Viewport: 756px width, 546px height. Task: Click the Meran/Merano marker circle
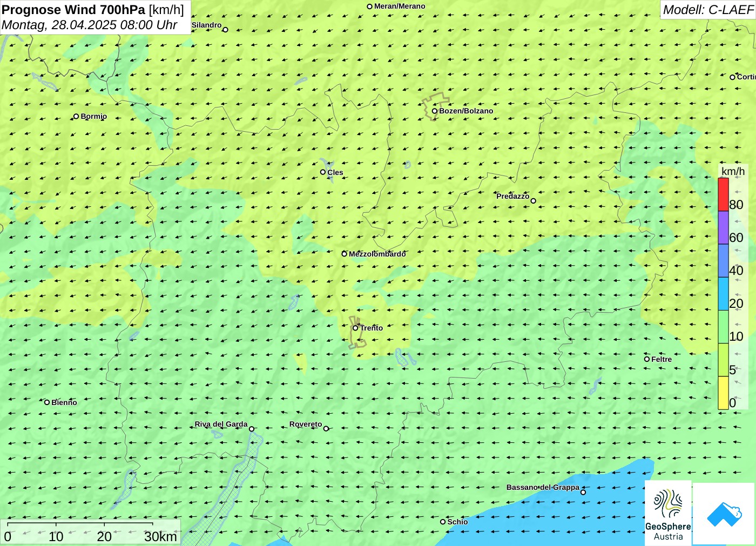(x=369, y=6)
